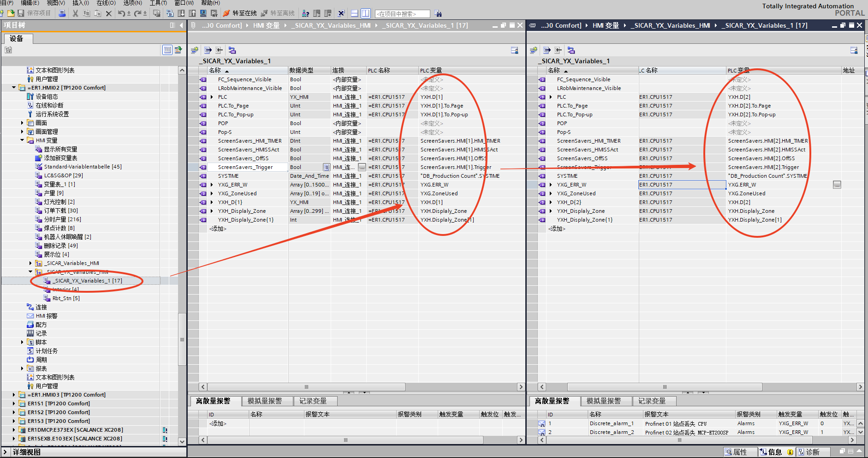Split editor area vertically with toolbar icon
Screen dimensions: 868x458
pyautogui.click(x=365, y=13)
